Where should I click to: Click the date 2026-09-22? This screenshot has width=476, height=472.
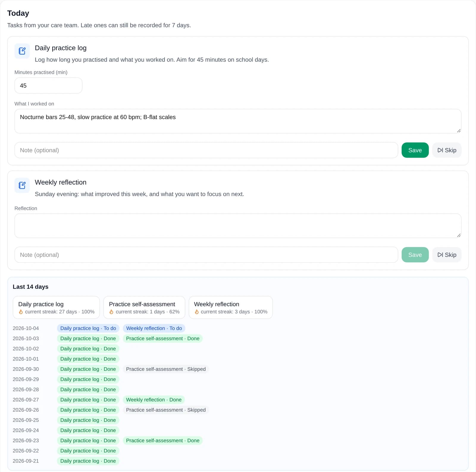tap(26, 451)
